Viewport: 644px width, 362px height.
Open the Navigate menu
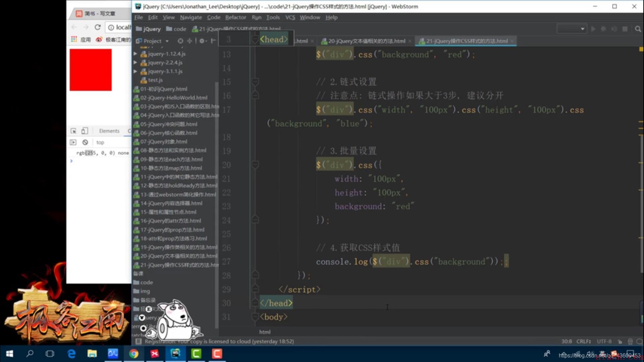click(191, 17)
